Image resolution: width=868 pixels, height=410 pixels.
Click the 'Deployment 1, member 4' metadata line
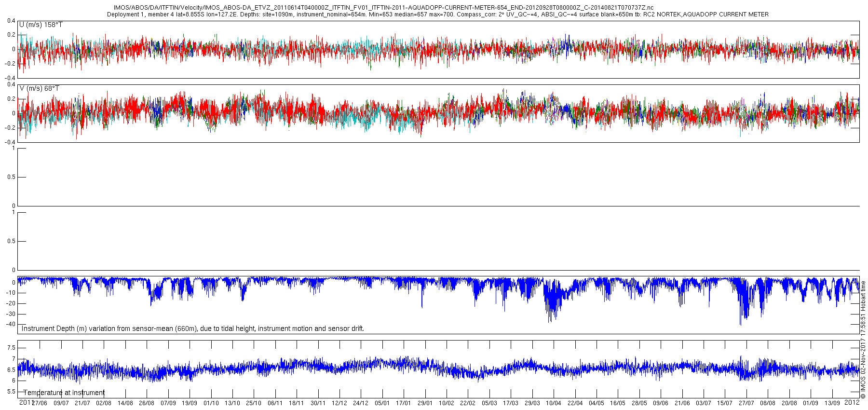(x=438, y=14)
